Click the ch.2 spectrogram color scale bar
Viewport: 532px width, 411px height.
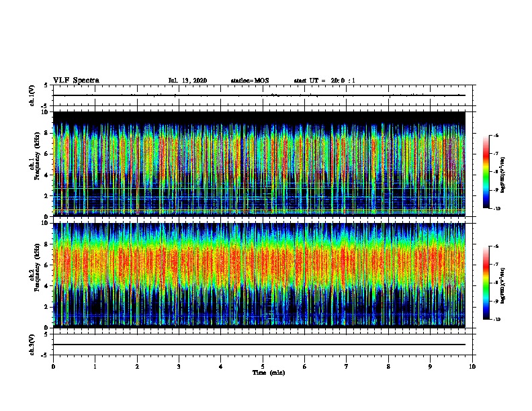tap(486, 283)
